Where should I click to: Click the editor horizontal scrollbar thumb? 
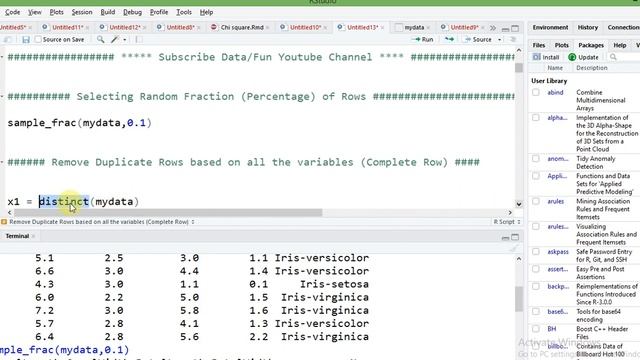pos(168,212)
